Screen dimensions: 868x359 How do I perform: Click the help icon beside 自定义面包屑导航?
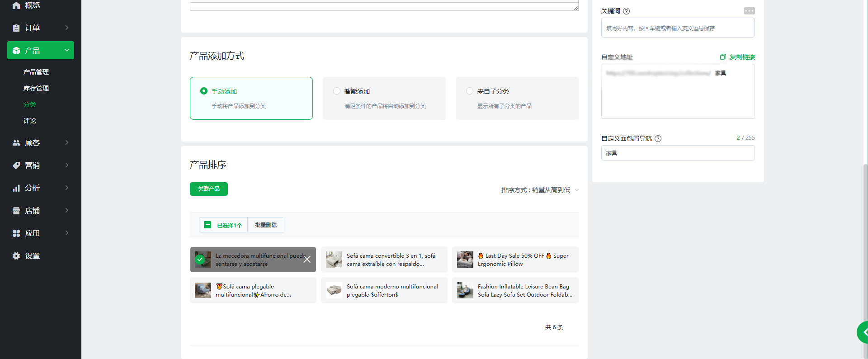pos(658,139)
